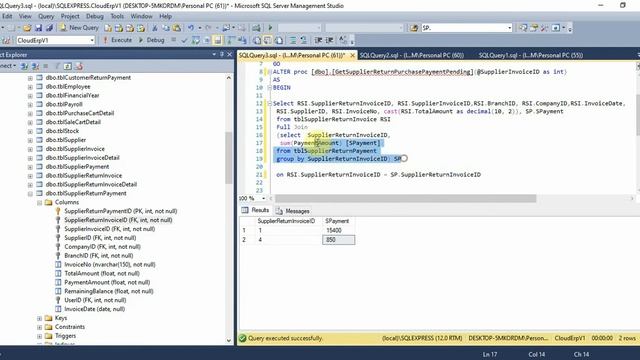Collapse the Columns folder node
This screenshot has height=360, width=640.
click(x=40, y=202)
